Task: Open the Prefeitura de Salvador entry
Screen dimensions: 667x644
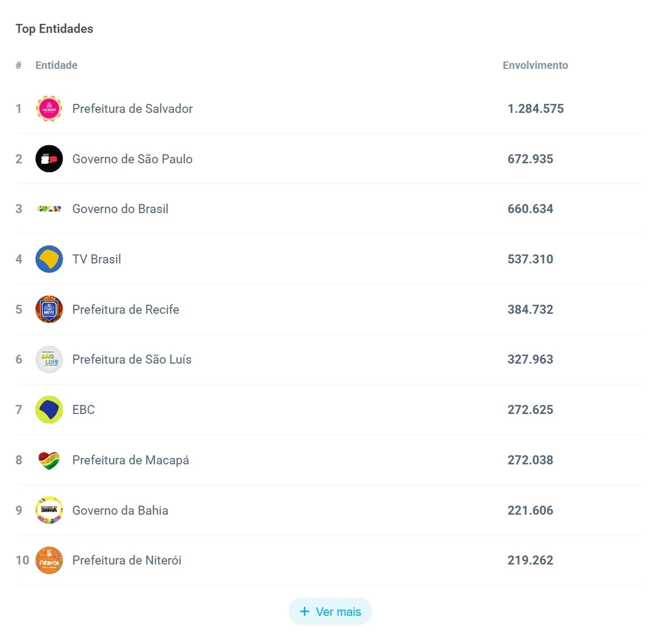Action: tap(132, 108)
